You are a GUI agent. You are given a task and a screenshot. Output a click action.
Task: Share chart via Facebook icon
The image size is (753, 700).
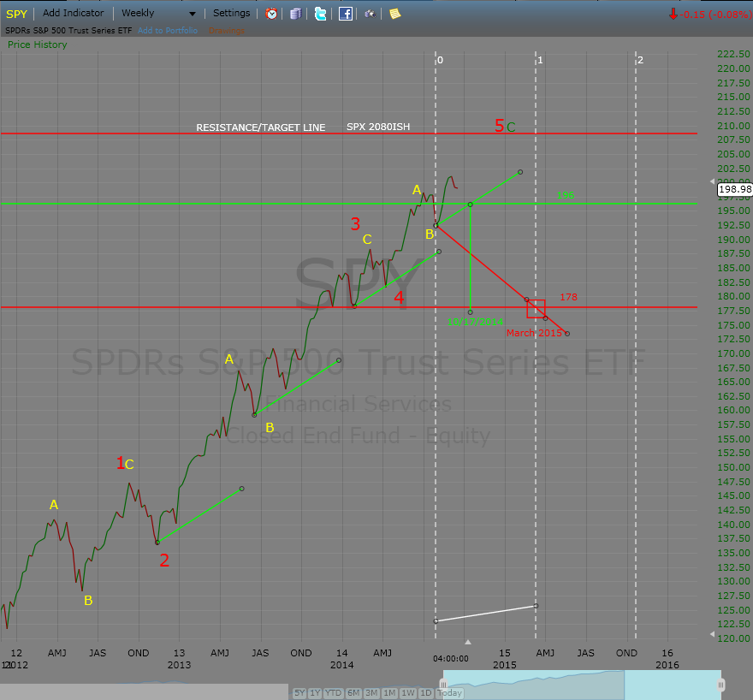tap(346, 14)
